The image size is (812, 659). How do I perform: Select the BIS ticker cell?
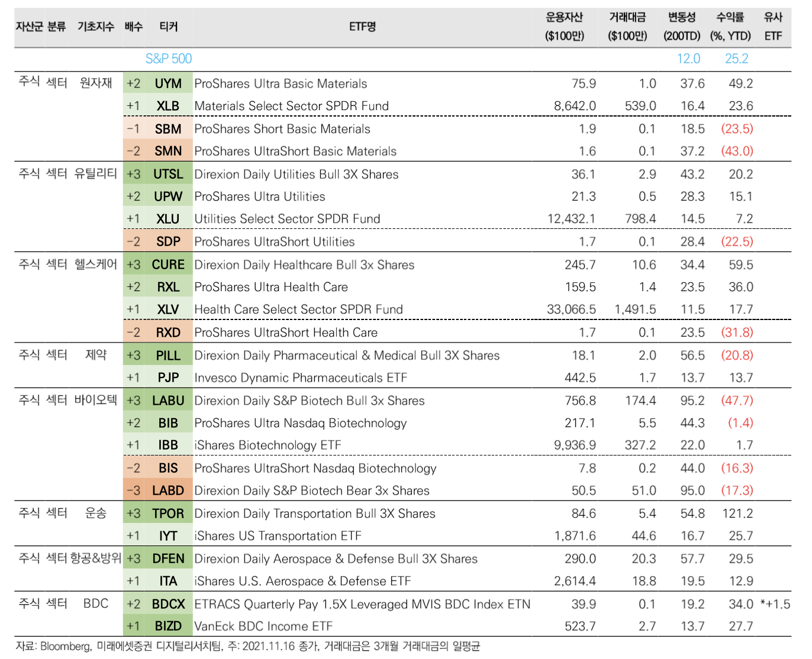click(168, 468)
